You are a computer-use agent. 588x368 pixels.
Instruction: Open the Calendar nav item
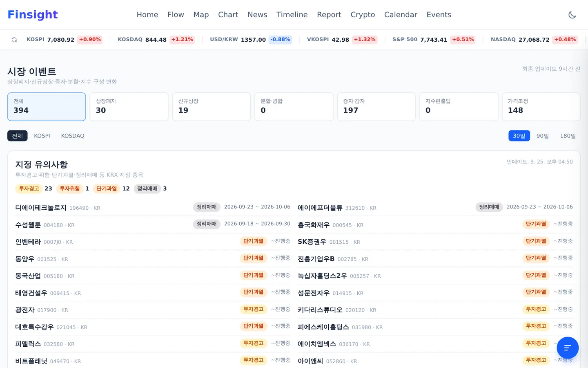click(401, 15)
